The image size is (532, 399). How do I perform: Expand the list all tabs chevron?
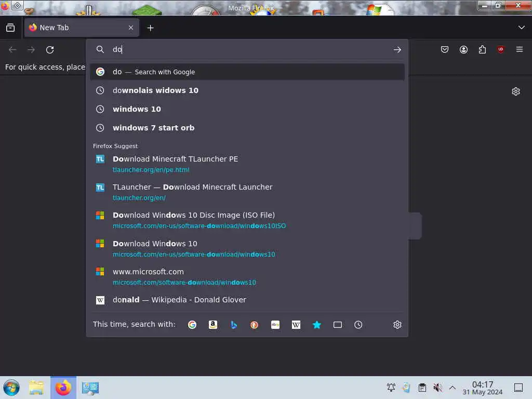(x=521, y=28)
